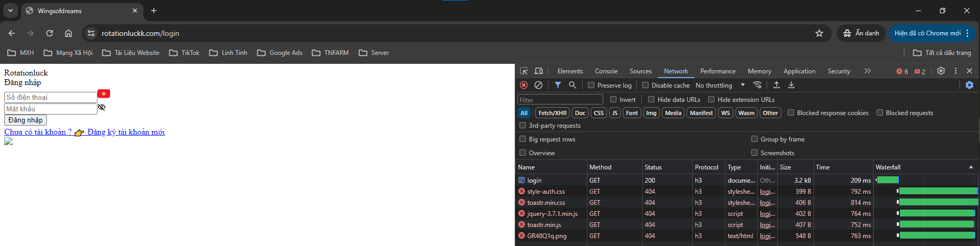Open the Đăng ký tài khoản mới link
The width and height of the screenshot is (980, 246).
coord(125,132)
